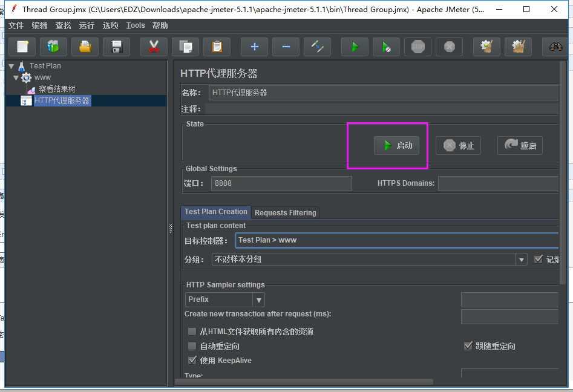573x392 pixels.
Task: Select the www tree item label
Action: coord(43,78)
